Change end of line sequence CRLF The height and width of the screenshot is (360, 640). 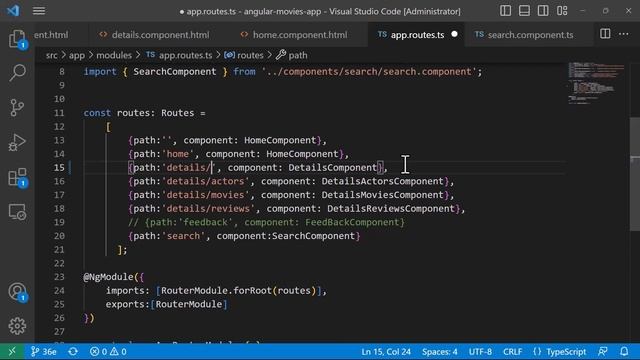(x=512, y=351)
